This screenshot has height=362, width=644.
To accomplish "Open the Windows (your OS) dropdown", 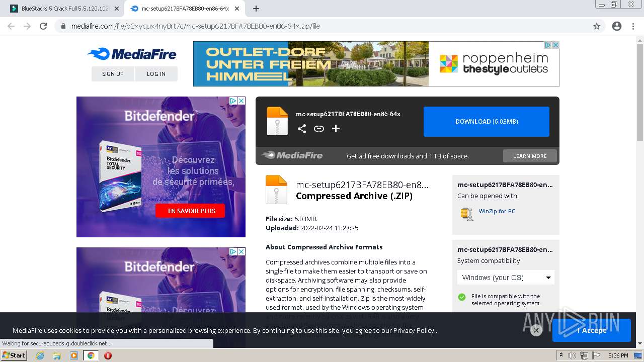I will (x=506, y=278).
